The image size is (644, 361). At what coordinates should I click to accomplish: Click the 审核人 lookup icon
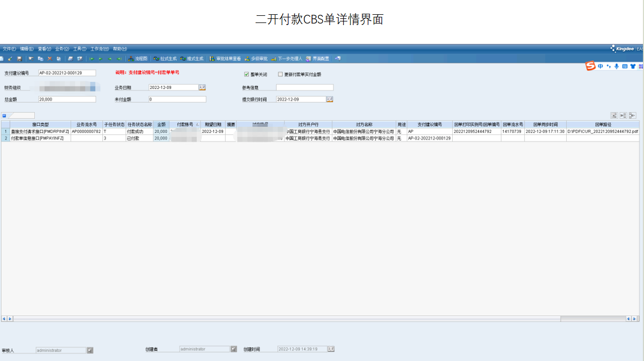90,350
